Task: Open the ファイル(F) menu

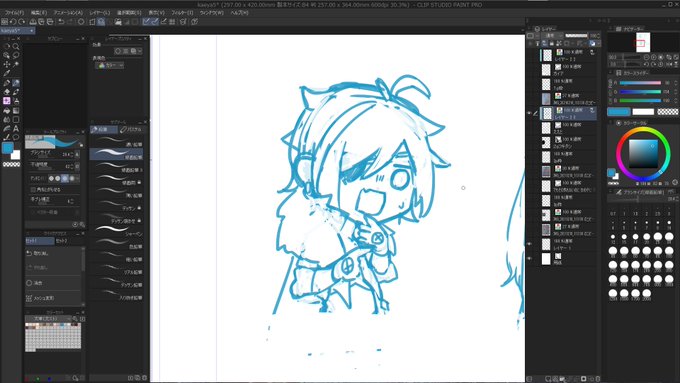Action: click(14, 13)
